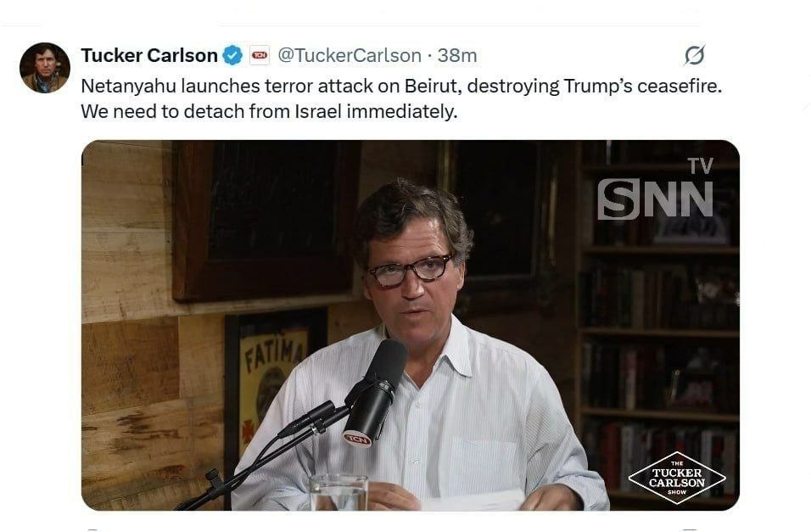Open the Tucker Carlson display name

click(149, 56)
